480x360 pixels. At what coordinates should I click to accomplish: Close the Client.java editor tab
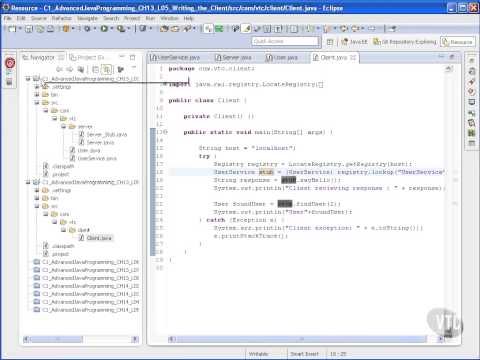(x=353, y=58)
